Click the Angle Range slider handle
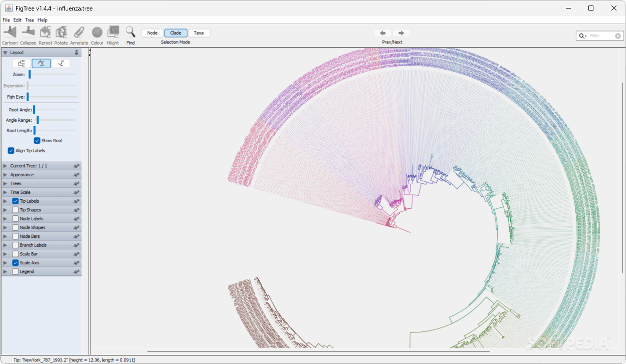 click(x=38, y=120)
